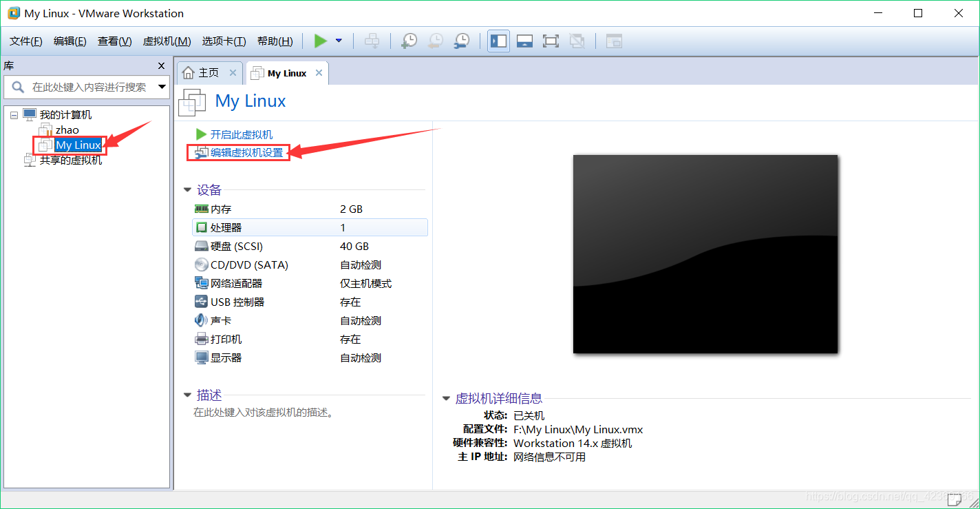Open the 编辑(E) menu
This screenshot has width=980, height=509.
70,41
